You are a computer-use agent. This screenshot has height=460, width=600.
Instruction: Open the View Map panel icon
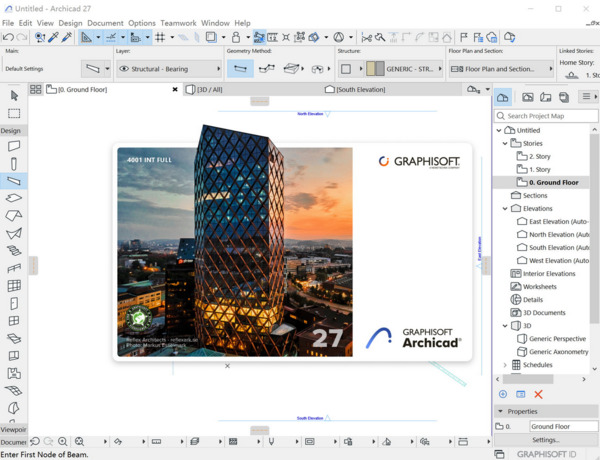[528, 97]
